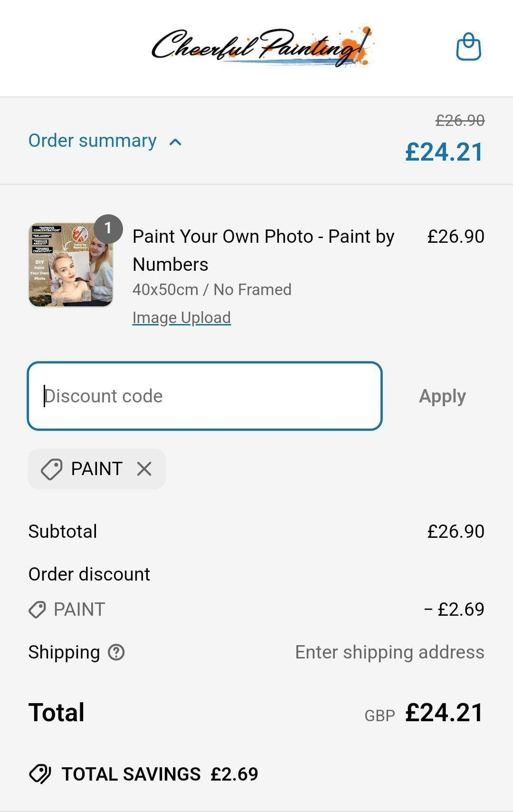Click the header total £24.21 price
This screenshot has height=812, width=513.
[x=444, y=153]
